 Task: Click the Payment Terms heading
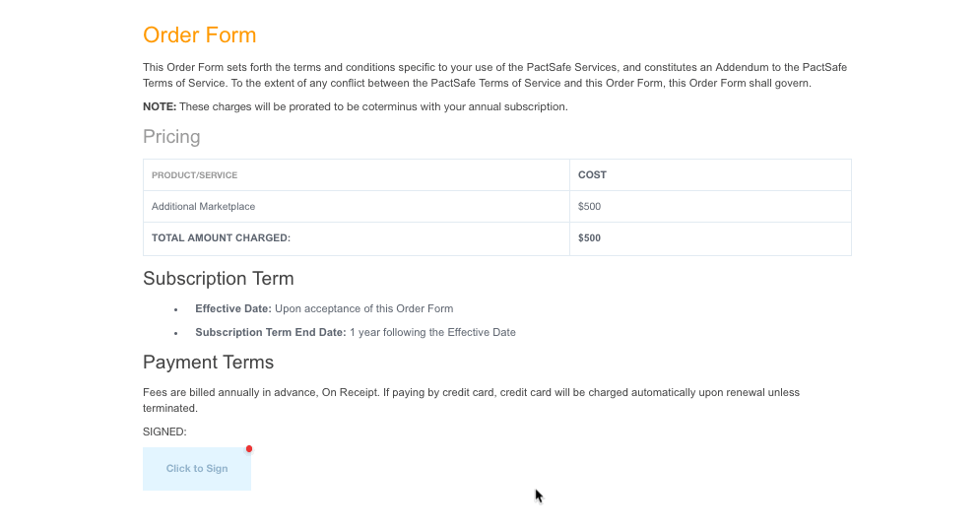pyautogui.click(x=208, y=363)
